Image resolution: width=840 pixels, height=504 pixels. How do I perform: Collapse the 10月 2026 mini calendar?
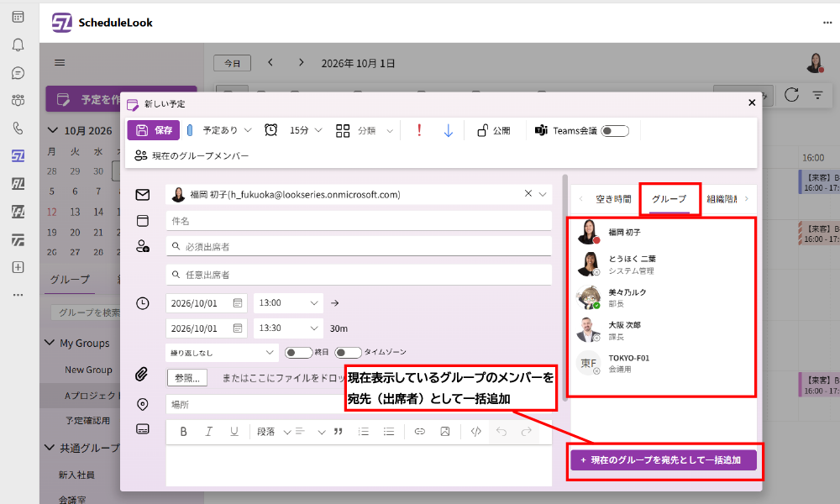pos(52,130)
